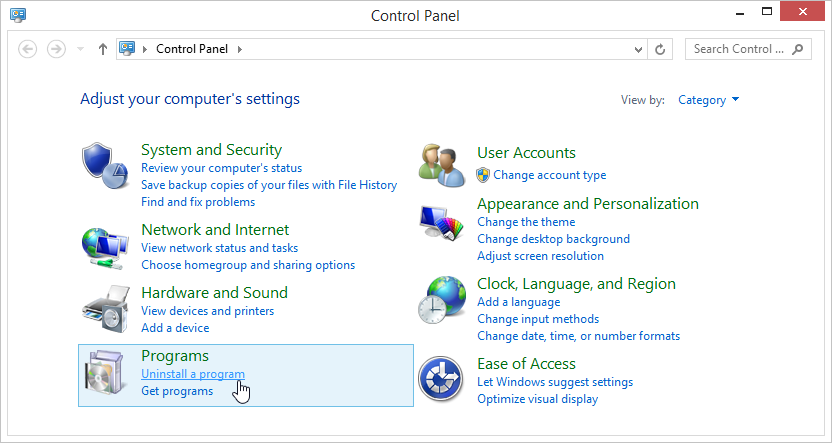Open the Ease of Access icon
This screenshot has height=443, width=832.
pos(440,379)
